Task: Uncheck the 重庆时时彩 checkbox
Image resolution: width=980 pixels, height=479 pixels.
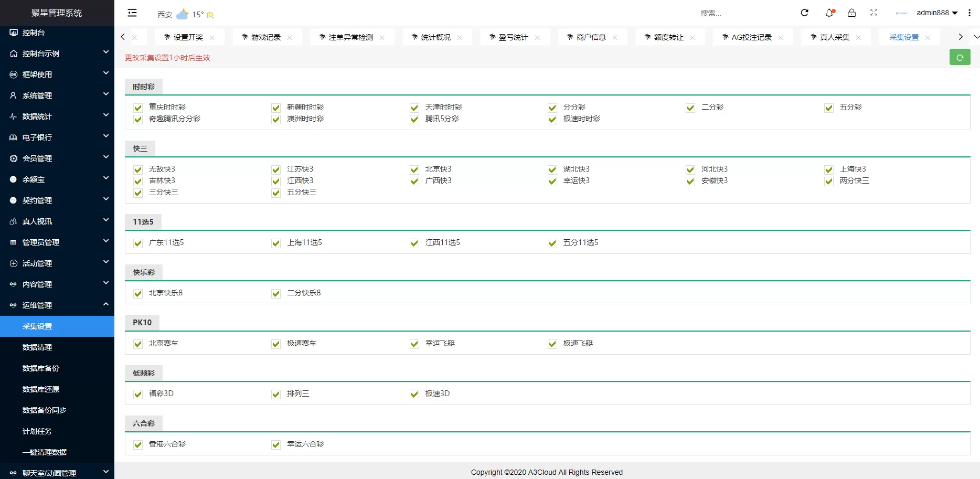Action: pos(138,108)
